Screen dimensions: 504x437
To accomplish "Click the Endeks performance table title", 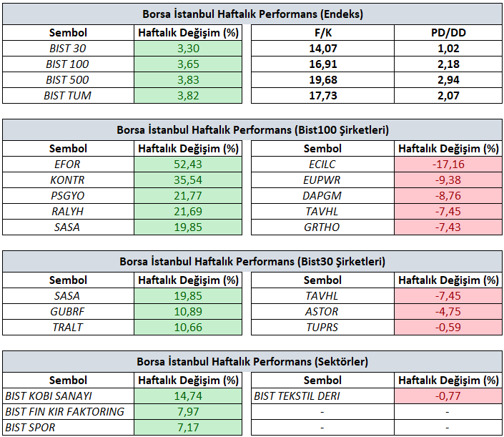I will coord(252,14).
